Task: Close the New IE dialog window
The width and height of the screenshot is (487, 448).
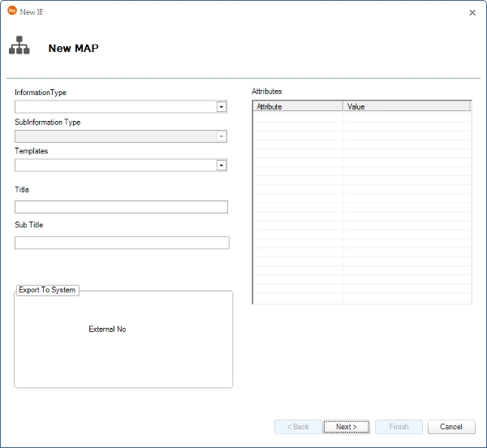Action: [x=472, y=12]
